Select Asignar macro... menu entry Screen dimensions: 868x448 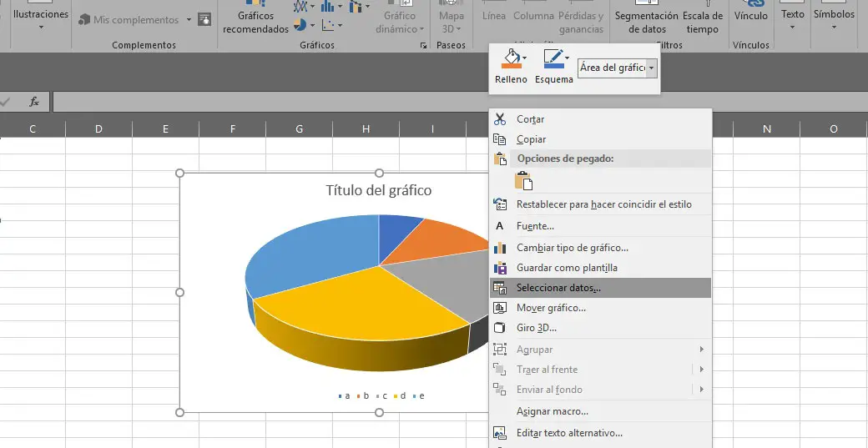pyautogui.click(x=600, y=411)
